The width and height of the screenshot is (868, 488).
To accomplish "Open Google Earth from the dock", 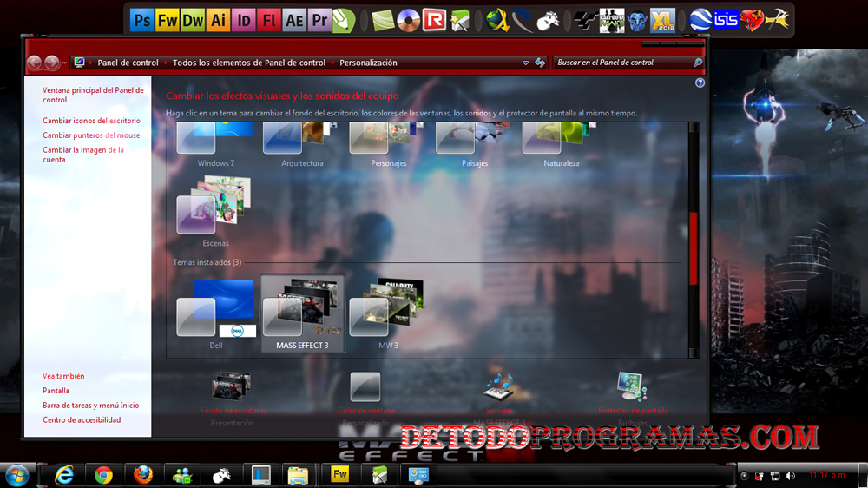I will [x=700, y=21].
